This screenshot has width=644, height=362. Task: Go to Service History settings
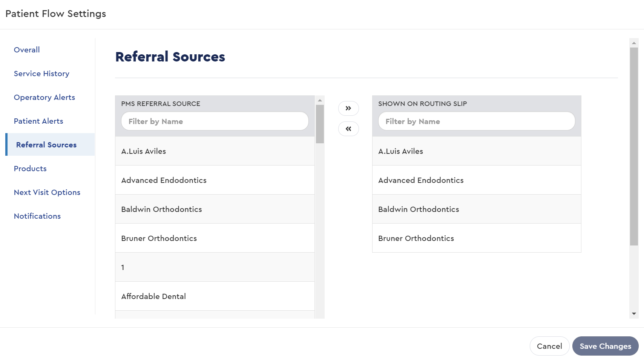41,74
